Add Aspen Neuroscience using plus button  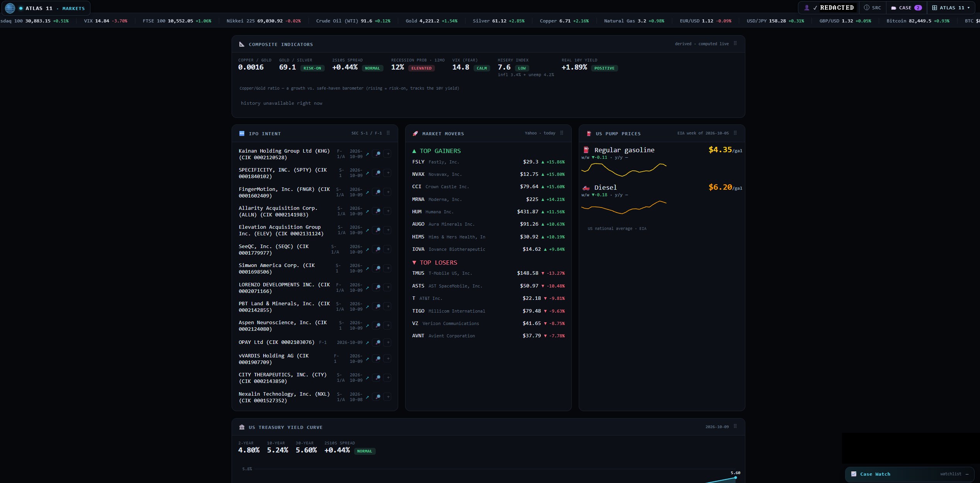click(x=388, y=325)
